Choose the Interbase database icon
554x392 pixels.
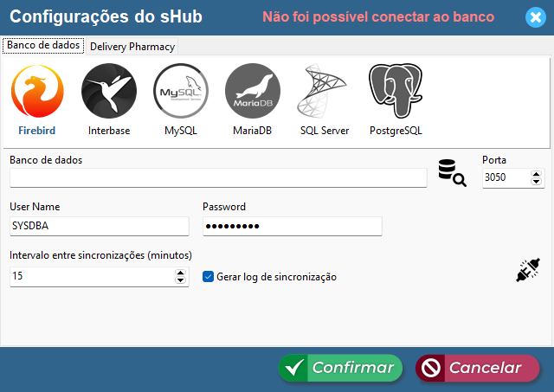pyautogui.click(x=109, y=91)
